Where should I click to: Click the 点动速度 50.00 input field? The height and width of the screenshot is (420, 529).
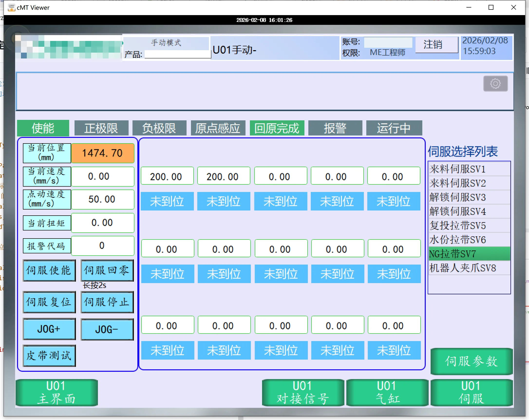pyautogui.click(x=102, y=199)
